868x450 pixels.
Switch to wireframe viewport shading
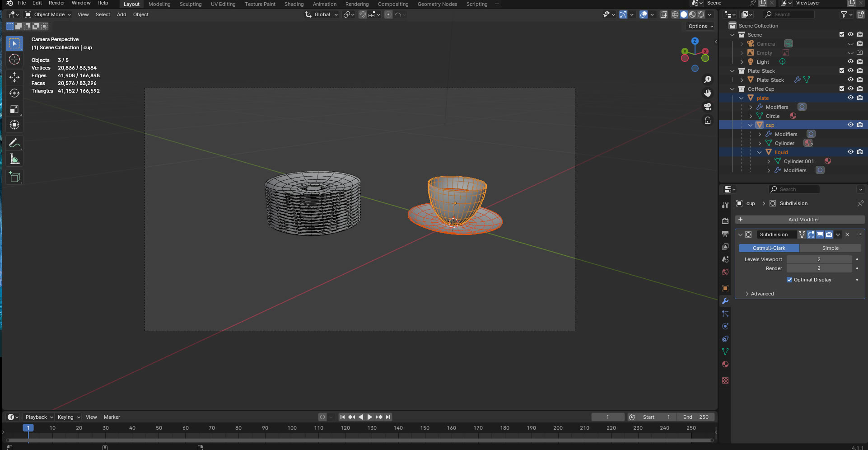pyautogui.click(x=675, y=14)
